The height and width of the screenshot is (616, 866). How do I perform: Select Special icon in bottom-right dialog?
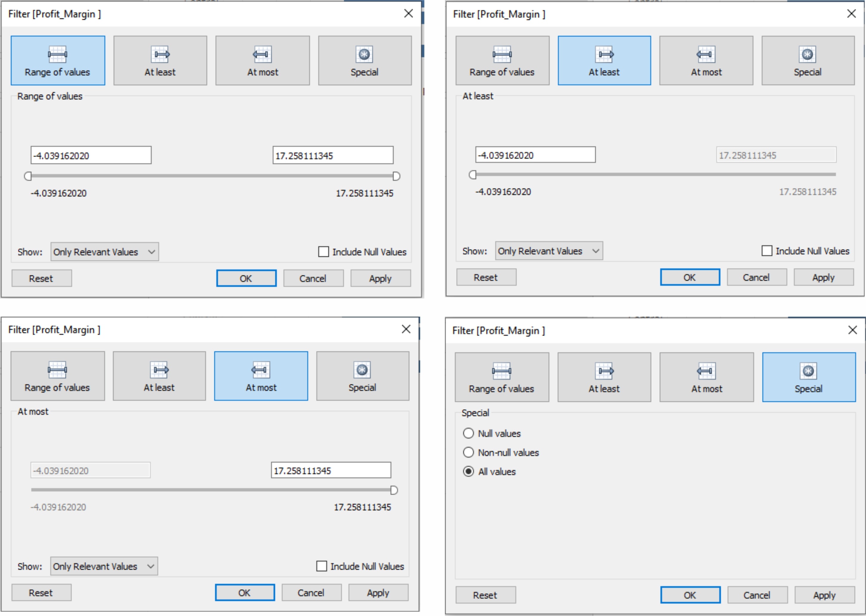point(809,377)
